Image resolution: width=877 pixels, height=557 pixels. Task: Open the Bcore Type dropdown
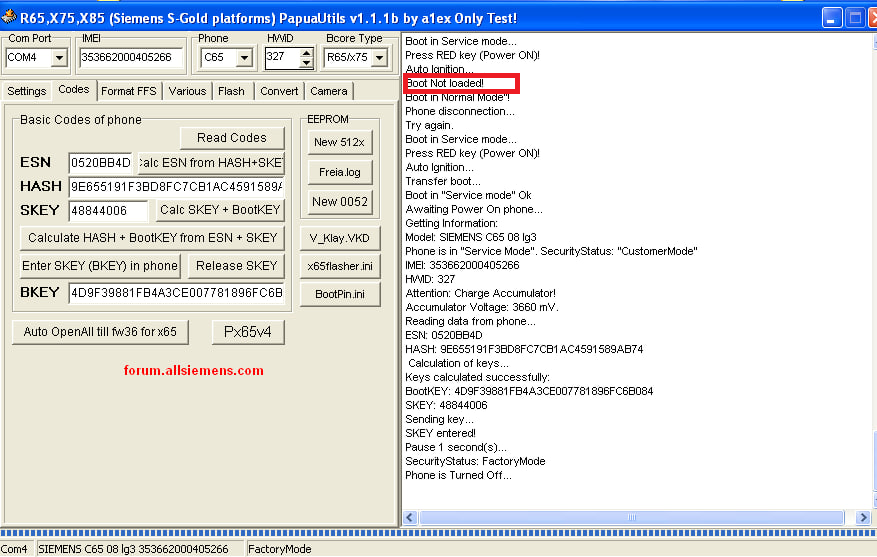(x=380, y=58)
